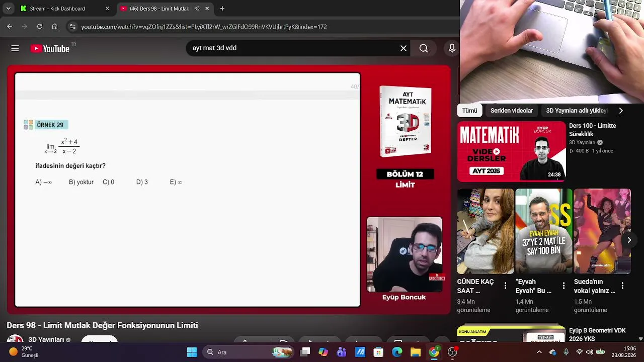Image resolution: width=644 pixels, height=362 pixels.
Task: Open the blue slanted-stripes taskbar app
Action: 360,352
